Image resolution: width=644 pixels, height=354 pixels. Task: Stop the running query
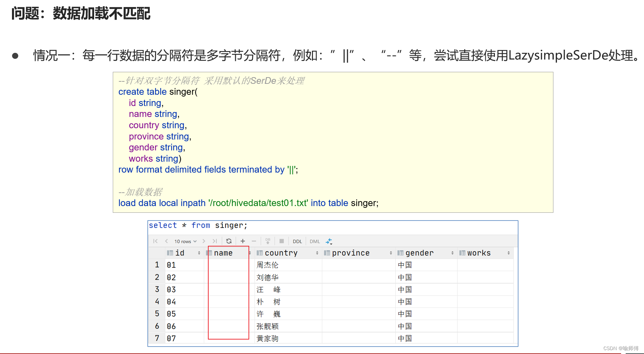click(282, 241)
